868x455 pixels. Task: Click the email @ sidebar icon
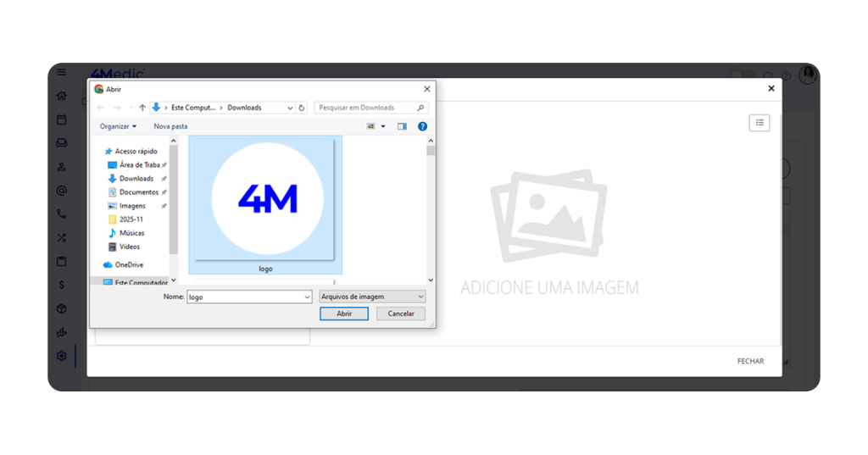coord(61,191)
